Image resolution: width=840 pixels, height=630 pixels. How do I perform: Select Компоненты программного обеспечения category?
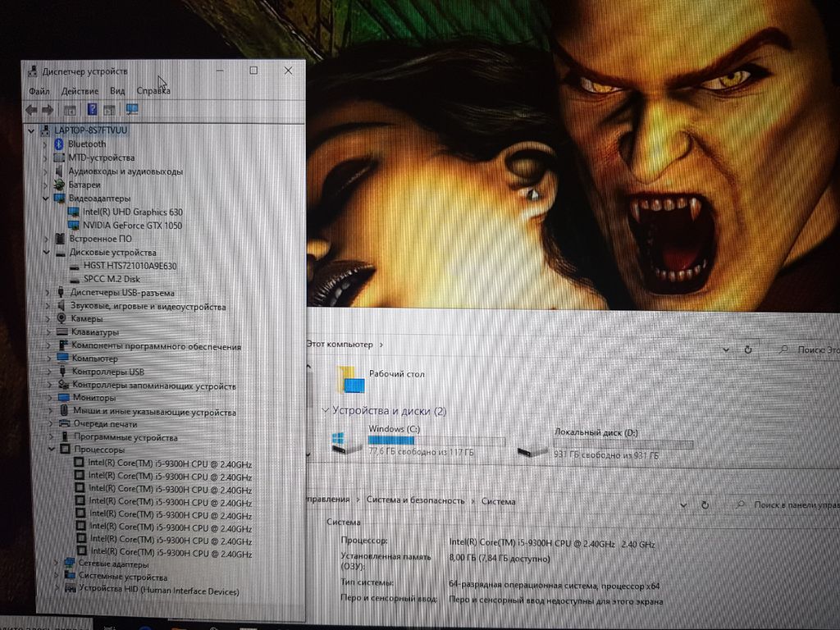pyautogui.click(x=157, y=347)
